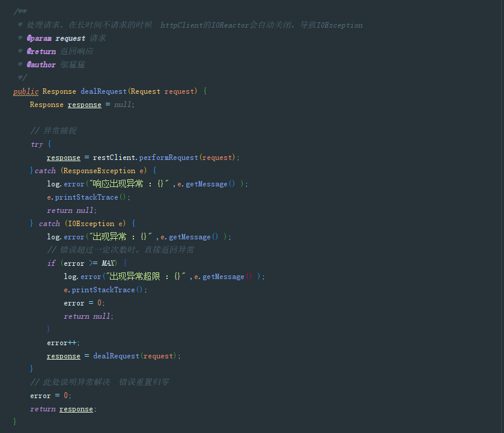Click ResponseException in the first catch
Image resolution: width=504 pixels, height=433 pixels.
99,171
